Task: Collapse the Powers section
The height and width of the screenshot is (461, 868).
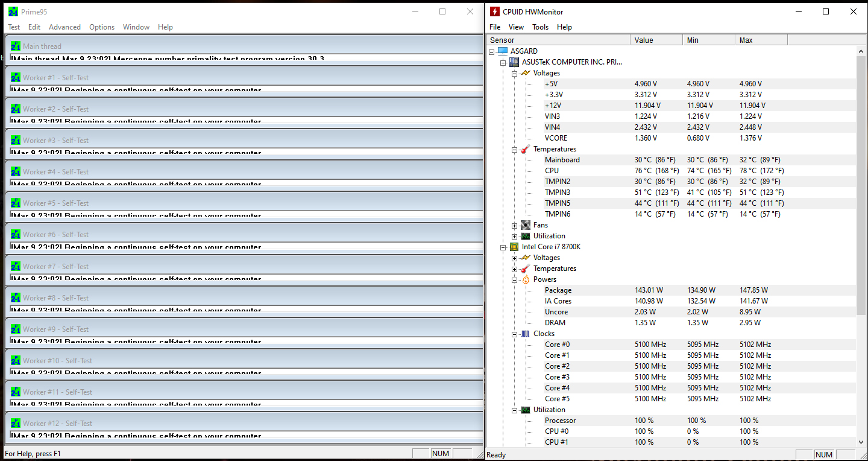Action: click(515, 279)
